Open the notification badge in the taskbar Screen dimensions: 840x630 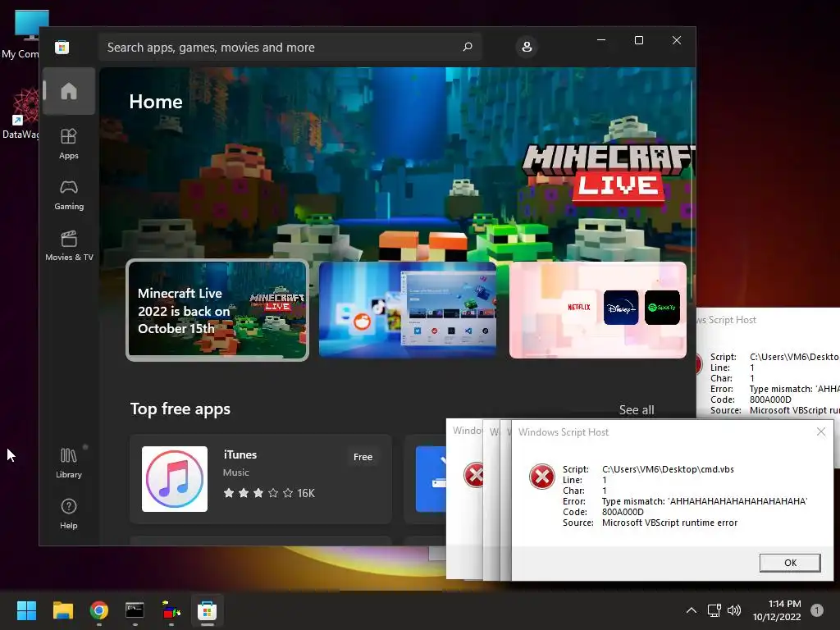tap(817, 610)
